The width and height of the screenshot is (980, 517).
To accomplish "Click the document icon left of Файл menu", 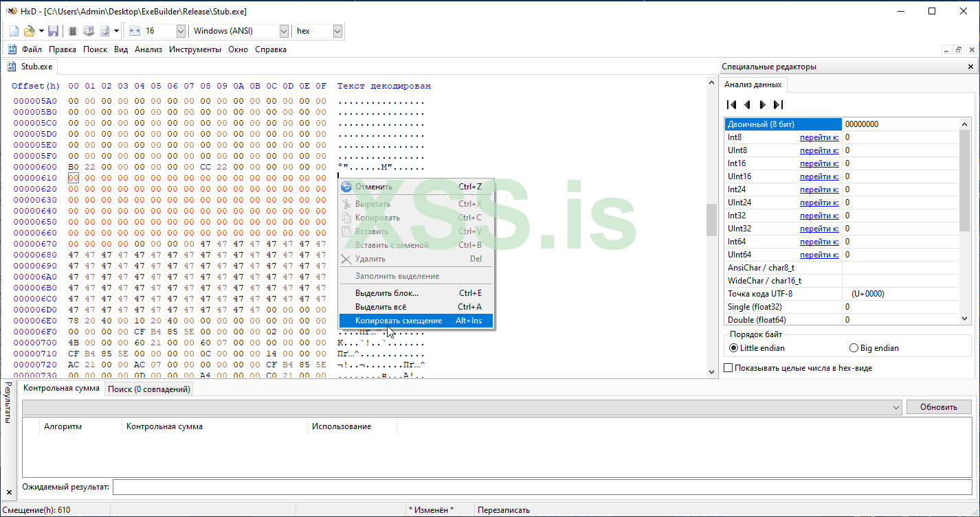I will click(12, 49).
